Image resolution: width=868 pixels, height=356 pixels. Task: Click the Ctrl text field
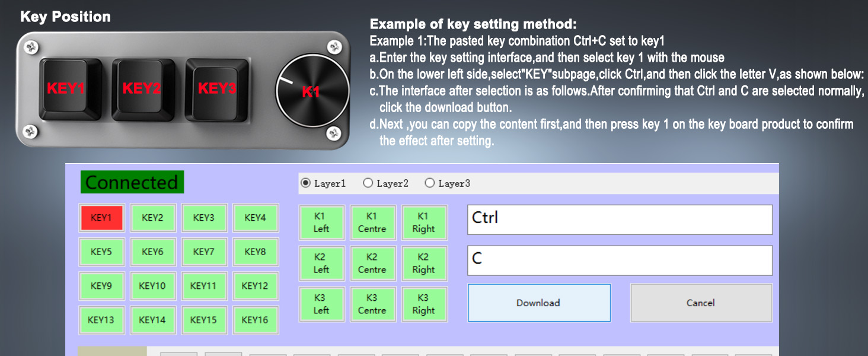620,220
